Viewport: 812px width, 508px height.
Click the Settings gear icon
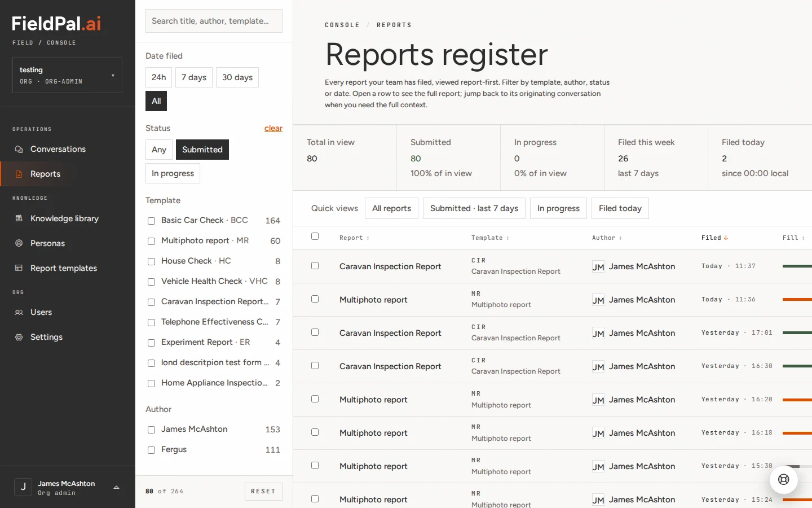coord(19,337)
